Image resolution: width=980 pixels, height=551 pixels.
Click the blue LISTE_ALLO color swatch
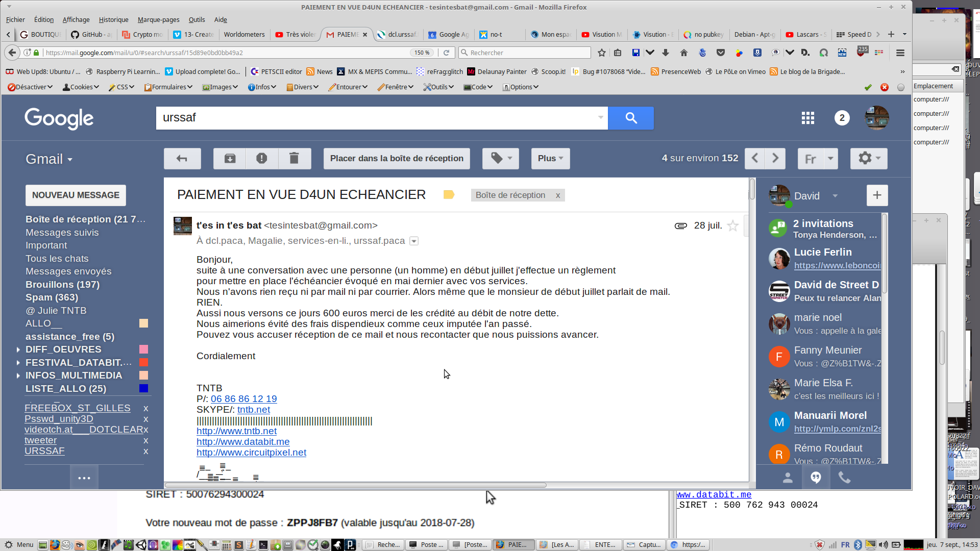coord(144,389)
